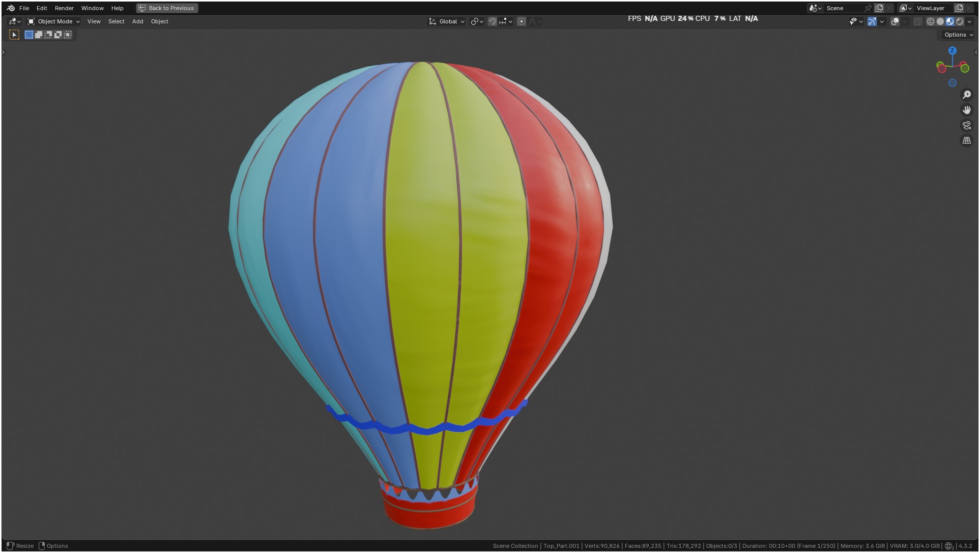Viewport: 980px width, 553px height.
Task: Open the Blender logo application menu
Action: (11, 8)
